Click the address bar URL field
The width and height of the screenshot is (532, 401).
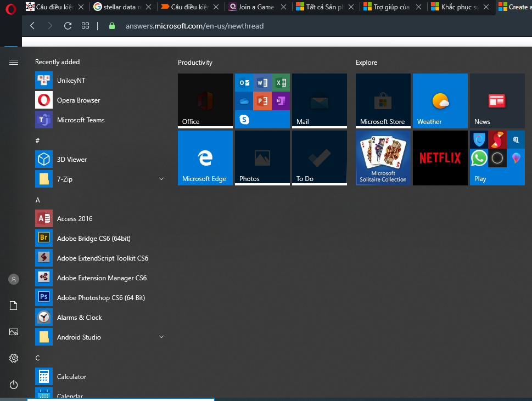pos(194,26)
